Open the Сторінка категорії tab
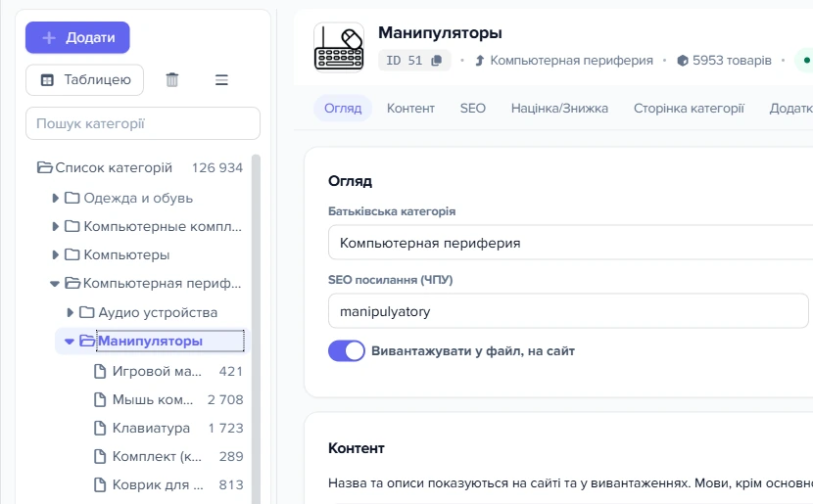This screenshot has width=813, height=504. (x=689, y=109)
